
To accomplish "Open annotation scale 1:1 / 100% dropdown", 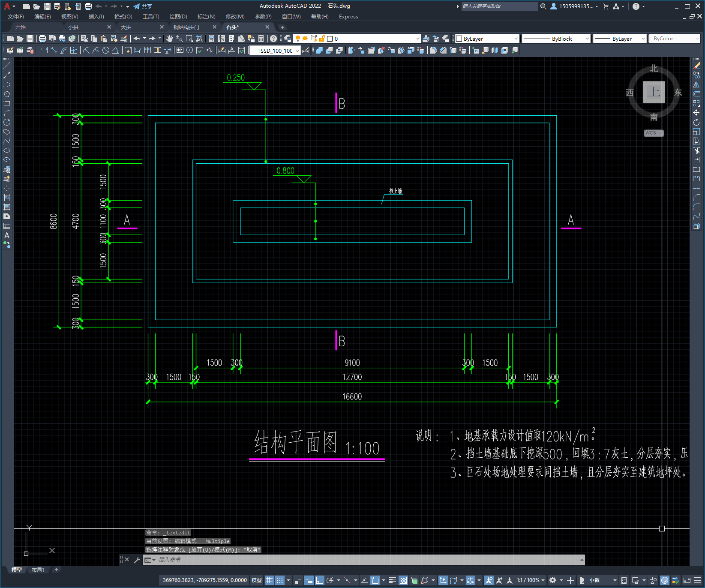I will coord(531,580).
